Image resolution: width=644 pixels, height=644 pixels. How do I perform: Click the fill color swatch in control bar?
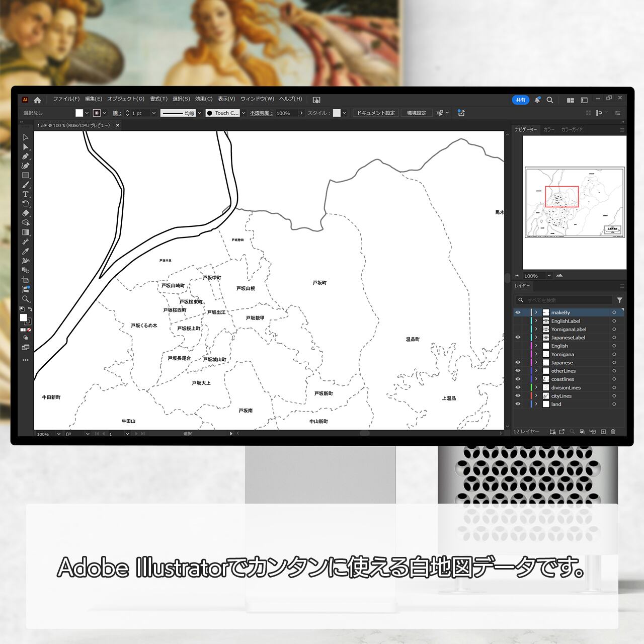point(79,113)
